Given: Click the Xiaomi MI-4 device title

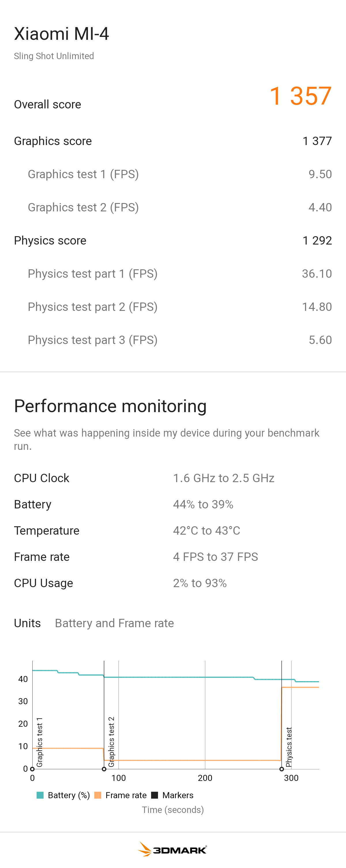Looking at the screenshot, I should [x=62, y=34].
